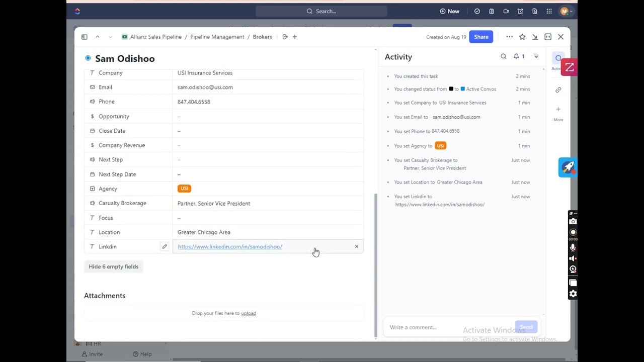
Task: Toggle the recorder speaker icon
Action: click(x=573, y=258)
